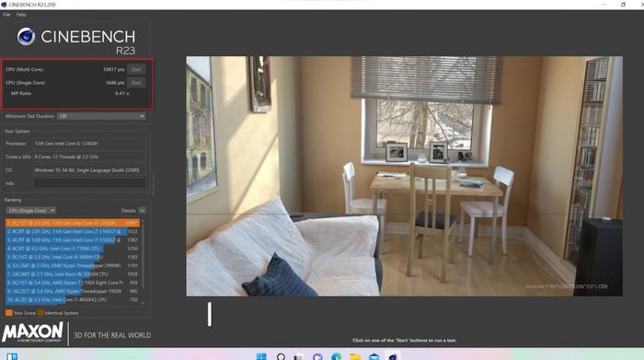The height and width of the screenshot is (360, 644).
Task: Open File Explorer from the taskbar
Action: click(355, 356)
